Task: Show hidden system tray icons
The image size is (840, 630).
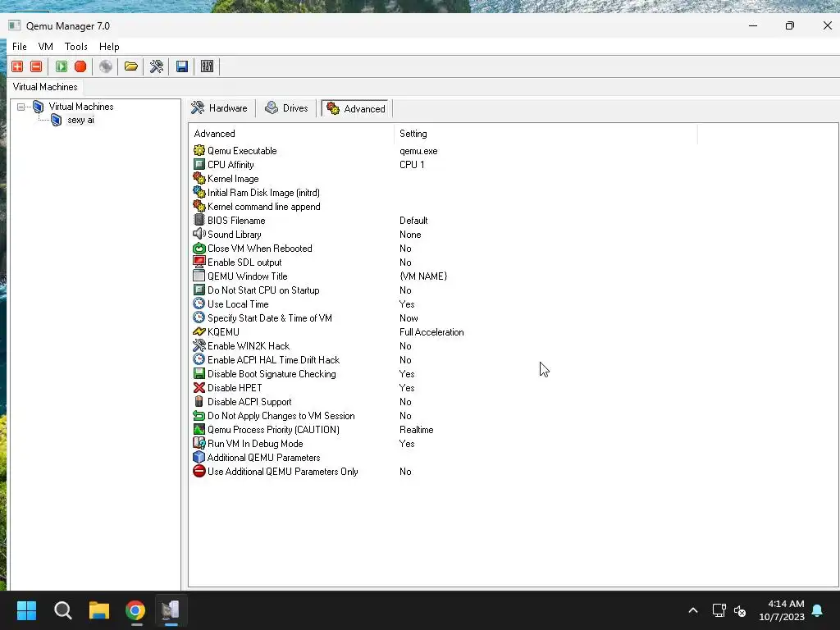Action: [692, 610]
